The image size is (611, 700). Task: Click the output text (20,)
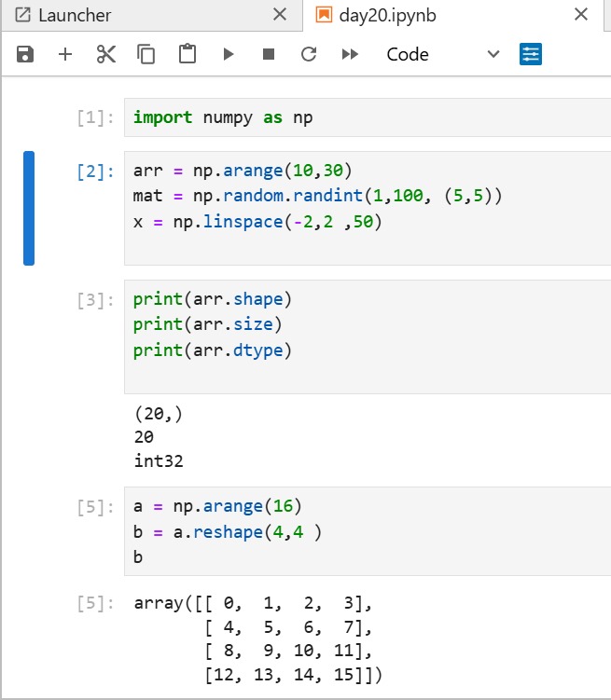(x=158, y=414)
